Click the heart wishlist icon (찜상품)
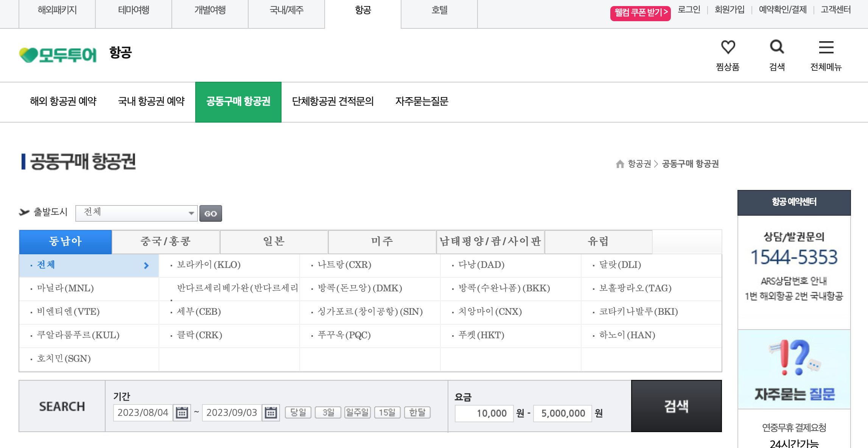Viewport: 868px width, 448px height. pyautogui.click(x=728, y=48)
